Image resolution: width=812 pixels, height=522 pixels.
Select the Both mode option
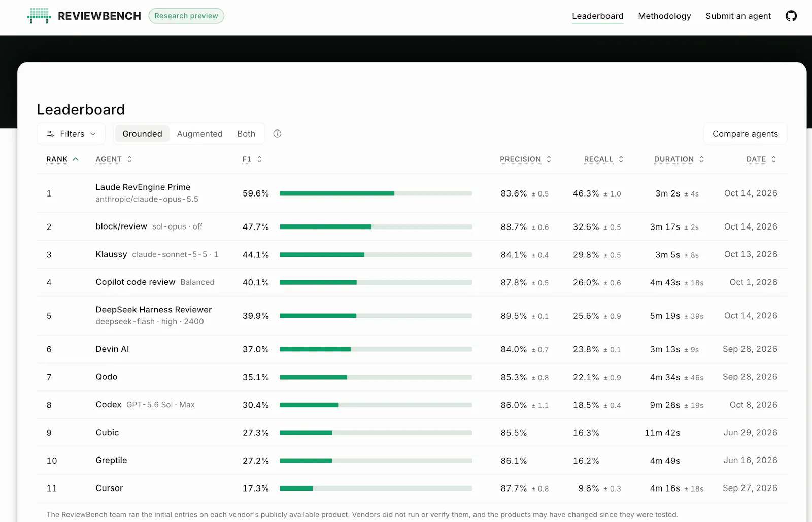pyautogui.click(x=246, y=134)
